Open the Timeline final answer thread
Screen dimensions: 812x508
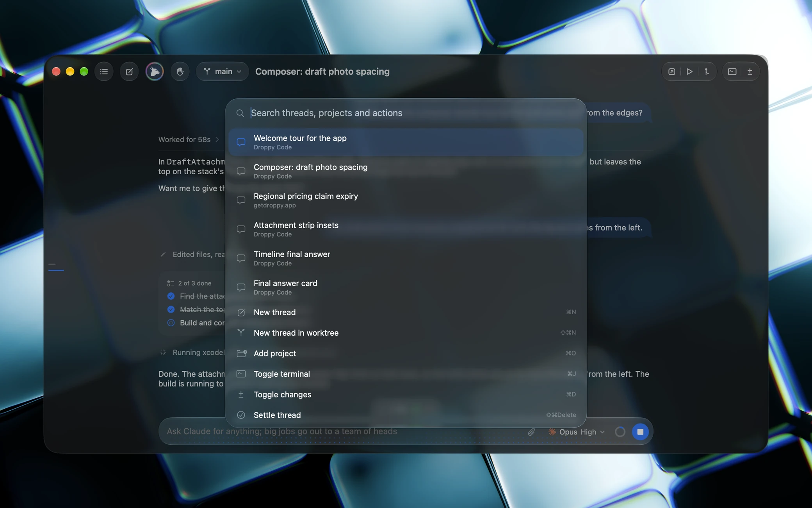(x=406, y=258)
